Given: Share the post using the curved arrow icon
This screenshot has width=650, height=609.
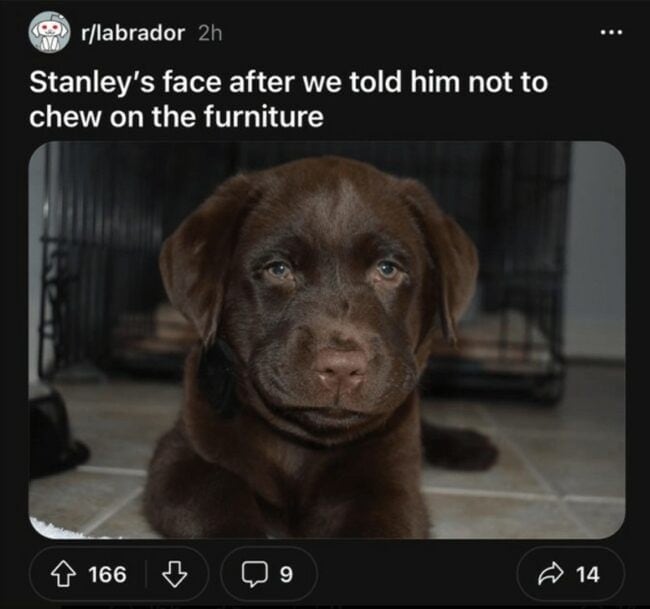Looking at the screenshot, I should pyautogui.click(x=551, y=574).
